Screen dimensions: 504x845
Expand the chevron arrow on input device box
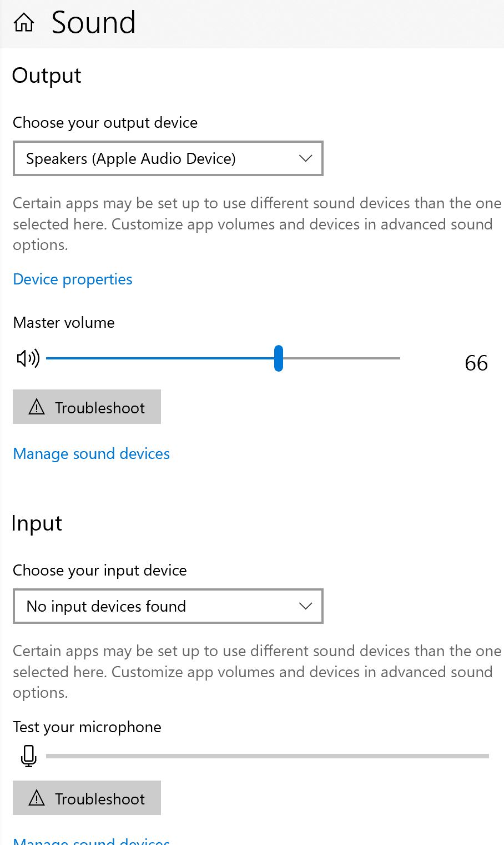pyautogui.click(x=305, y=606)
